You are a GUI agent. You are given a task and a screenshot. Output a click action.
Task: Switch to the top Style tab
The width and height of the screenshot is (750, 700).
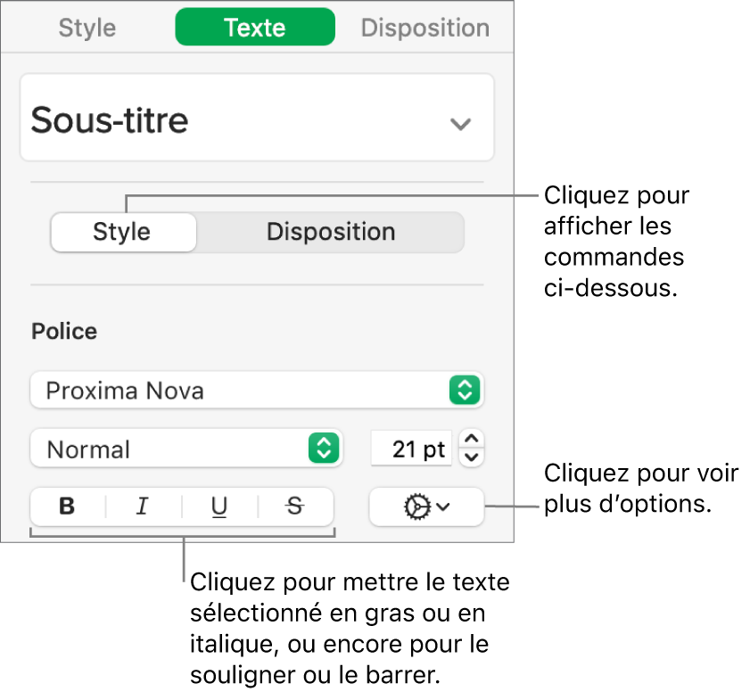(x=87, y=28)
